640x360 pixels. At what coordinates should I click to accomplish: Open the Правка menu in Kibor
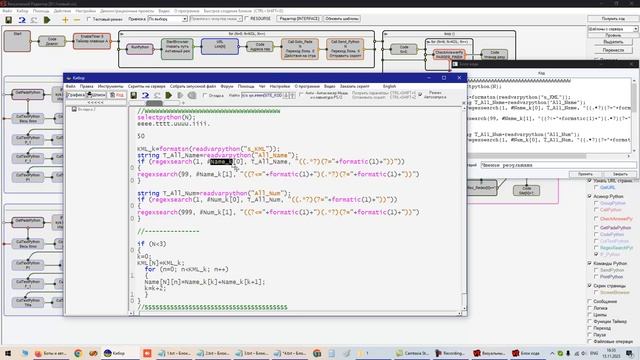(x=87, y=87)
